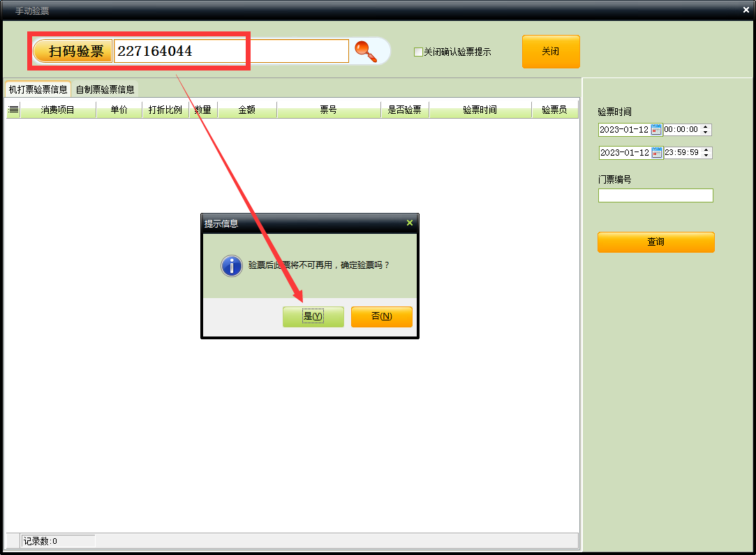Viewport: 756px width, 555px height.
Task: Open calendar picker for start date
Action: 656,130
